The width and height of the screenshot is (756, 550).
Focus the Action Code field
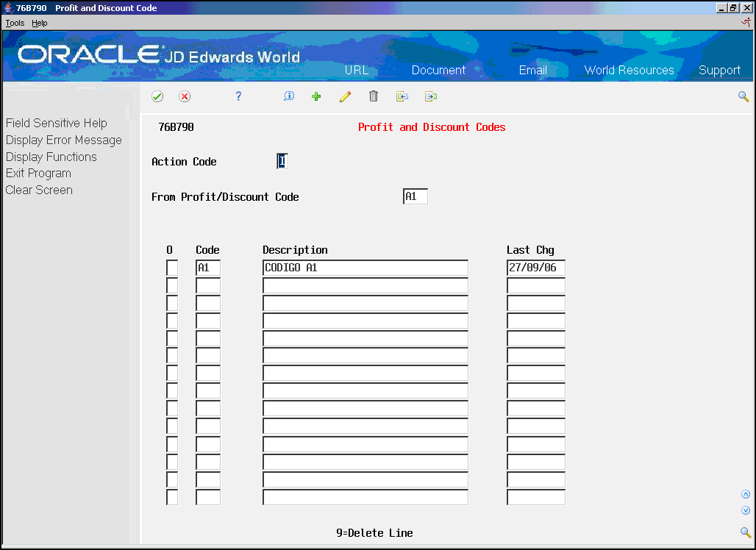[x=282, y=161]
